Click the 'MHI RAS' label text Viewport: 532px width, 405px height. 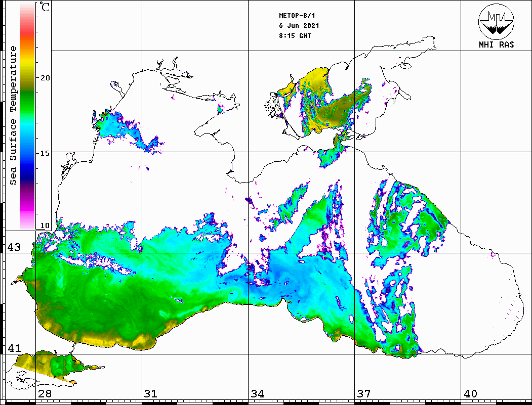[497, 44]
